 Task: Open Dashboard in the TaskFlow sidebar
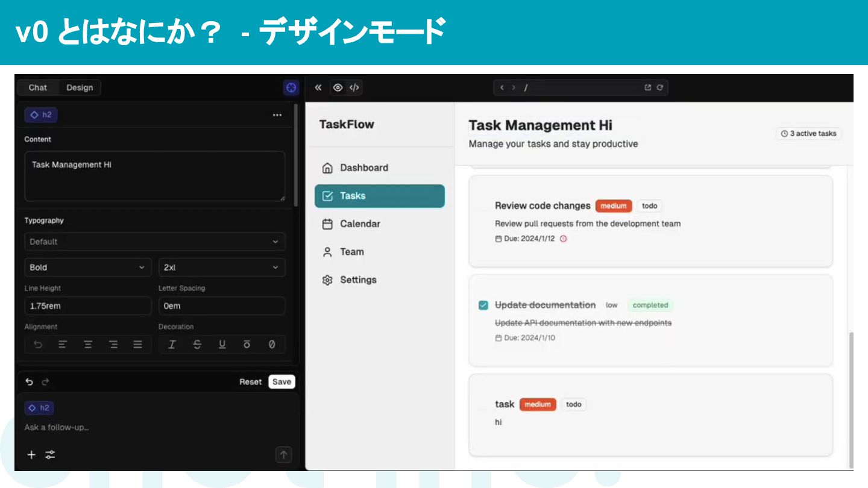[380, 168]
